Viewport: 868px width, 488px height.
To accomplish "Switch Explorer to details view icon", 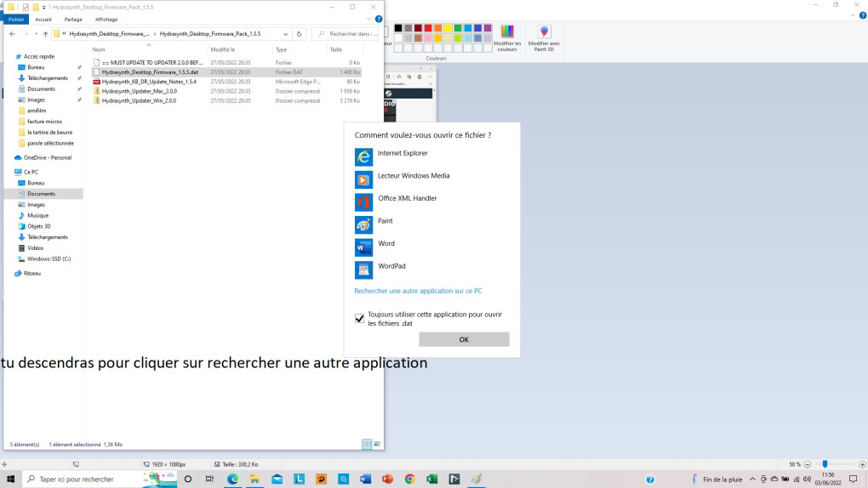I will click(x=367, y=445).
